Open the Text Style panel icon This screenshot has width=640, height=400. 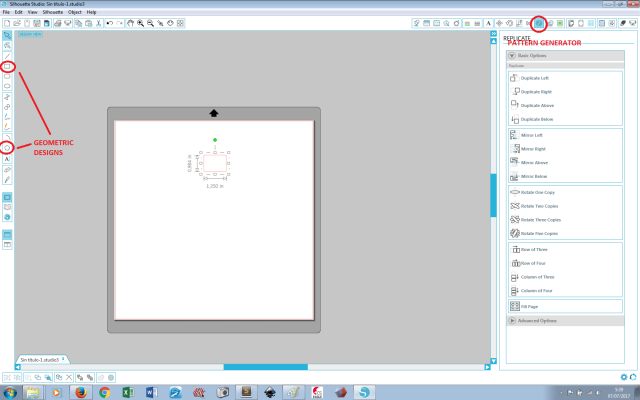pyautogui.click(x=488, y=23)
